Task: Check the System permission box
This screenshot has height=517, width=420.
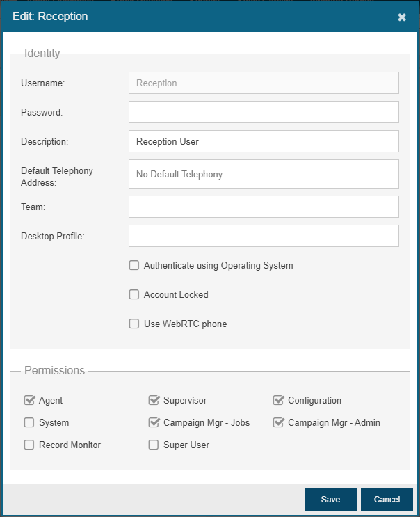Action: (29, 422)
